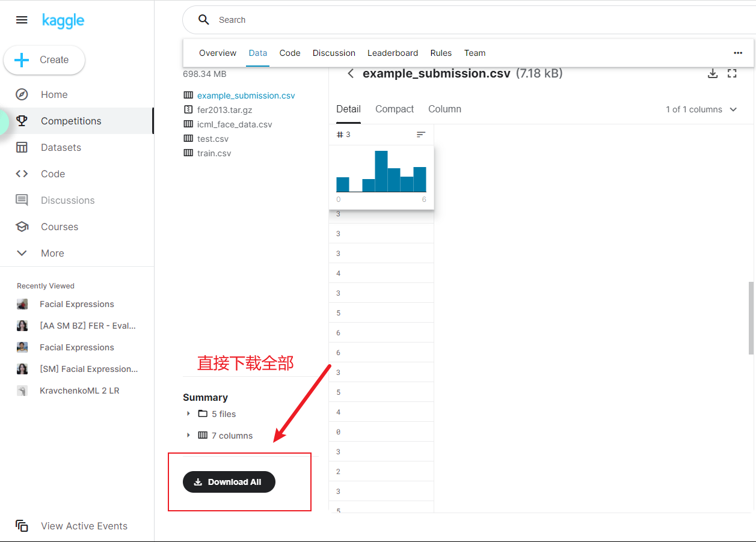The height and width of the screenshot is (542, 756).
Task: Open the Discussion tab
Action: click(334, 53)
